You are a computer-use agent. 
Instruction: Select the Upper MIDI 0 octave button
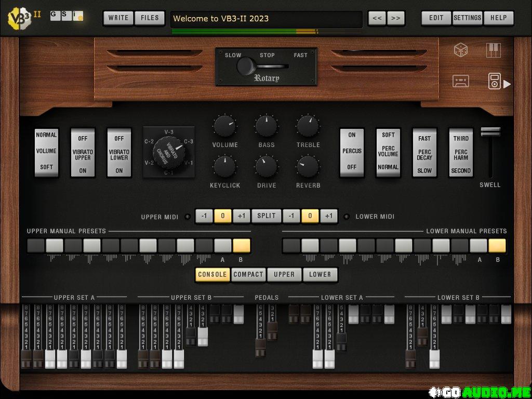point(222,216)
